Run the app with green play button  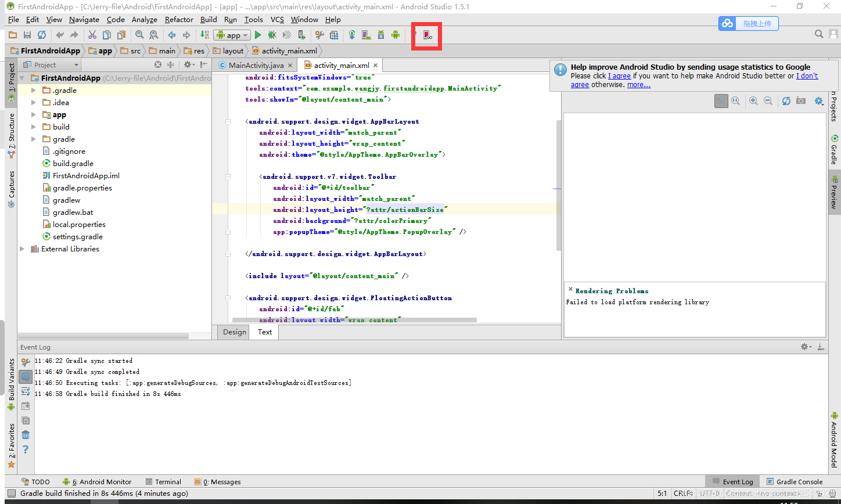[258, 35]
